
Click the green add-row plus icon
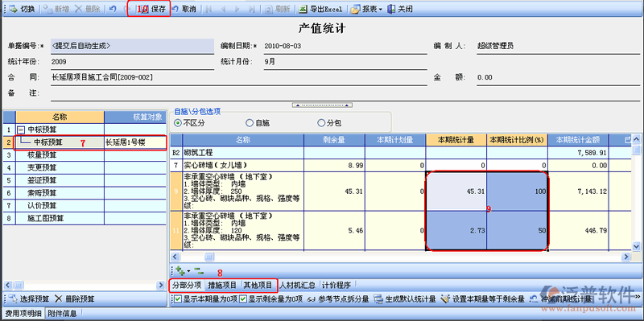click(180, 270)
